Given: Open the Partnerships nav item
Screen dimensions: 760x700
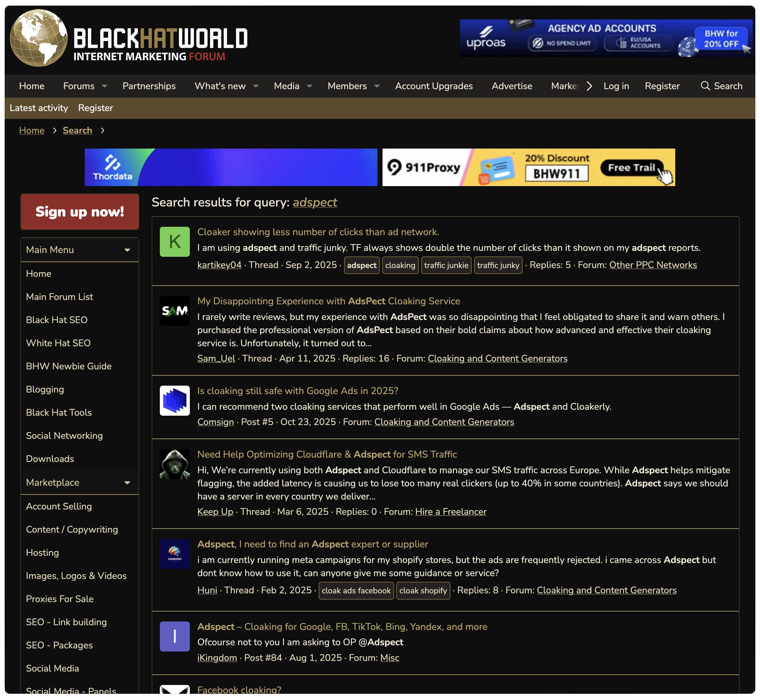Looking at the screenshot, I should click(x=149, y=86).
